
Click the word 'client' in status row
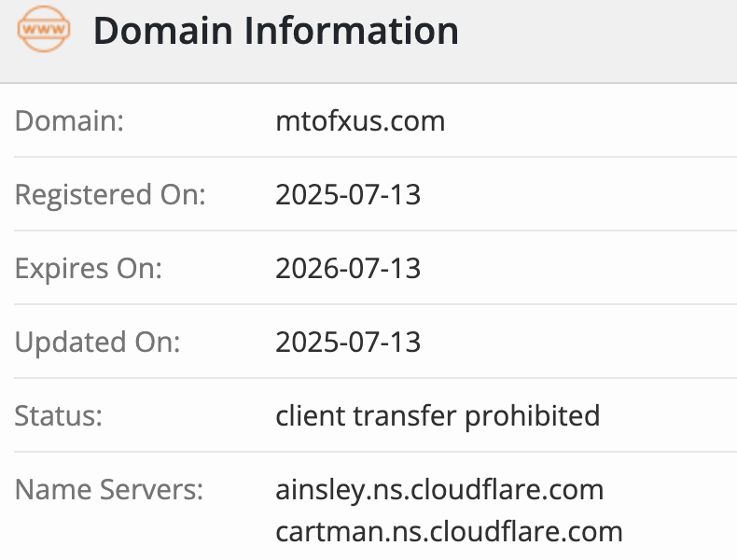click(311, 415)
